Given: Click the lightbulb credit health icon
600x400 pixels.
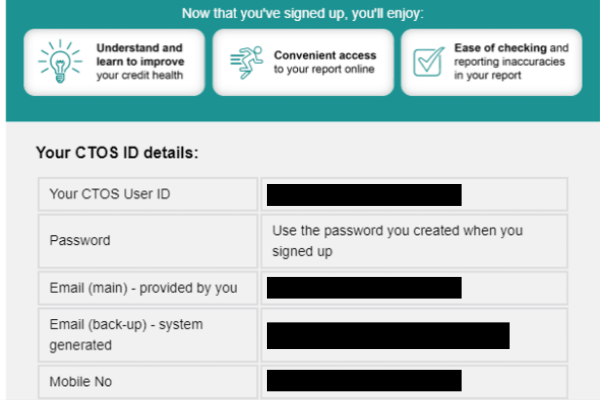Looking at the screenshot, I should 60,61.
